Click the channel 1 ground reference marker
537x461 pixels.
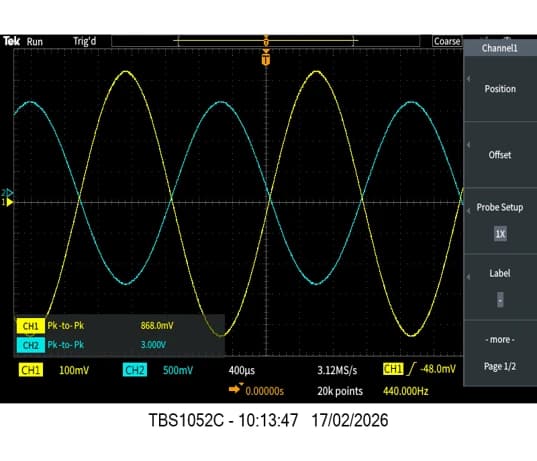click(8, 202)
